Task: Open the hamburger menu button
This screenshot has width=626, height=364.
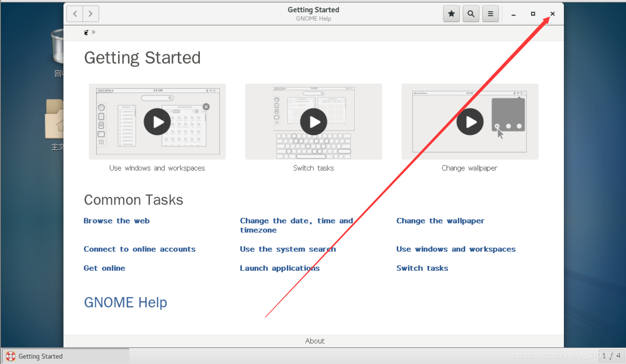Action: pyautogui.click(x=490, y=14)
